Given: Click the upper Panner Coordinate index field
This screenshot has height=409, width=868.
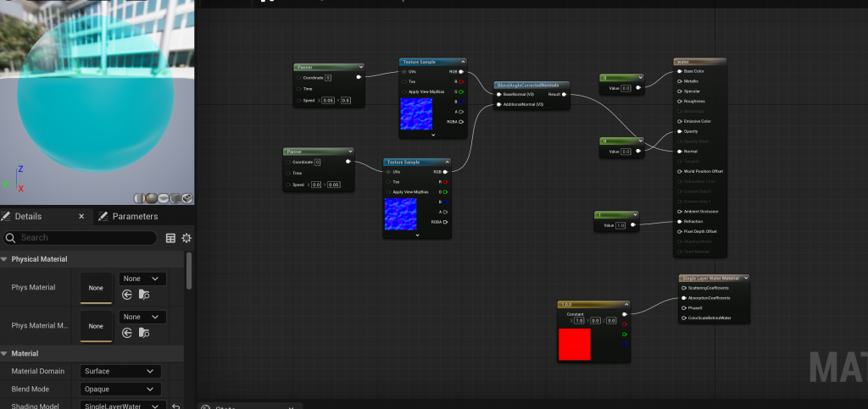Looking at the screenshot, I should pos(328,78).
